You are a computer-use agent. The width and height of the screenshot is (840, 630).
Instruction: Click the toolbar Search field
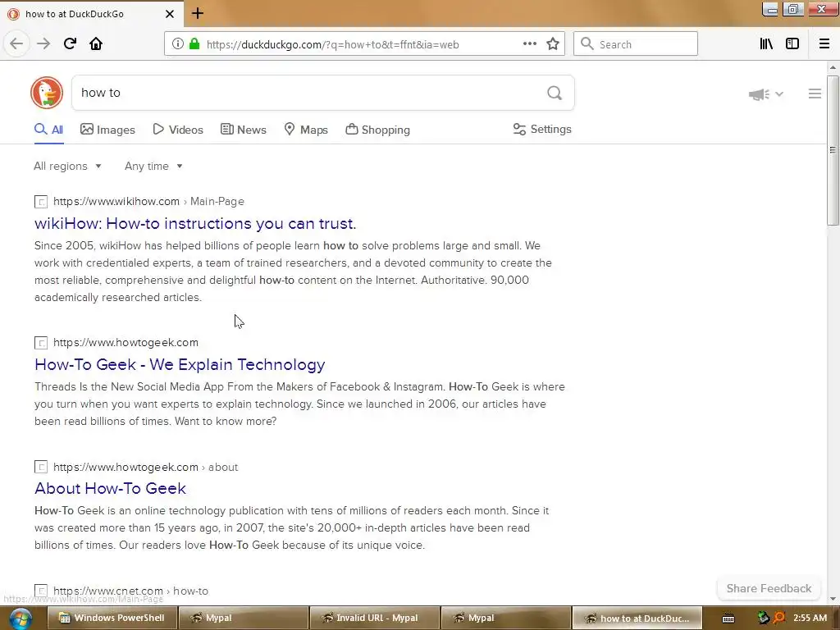coord(636,44)
